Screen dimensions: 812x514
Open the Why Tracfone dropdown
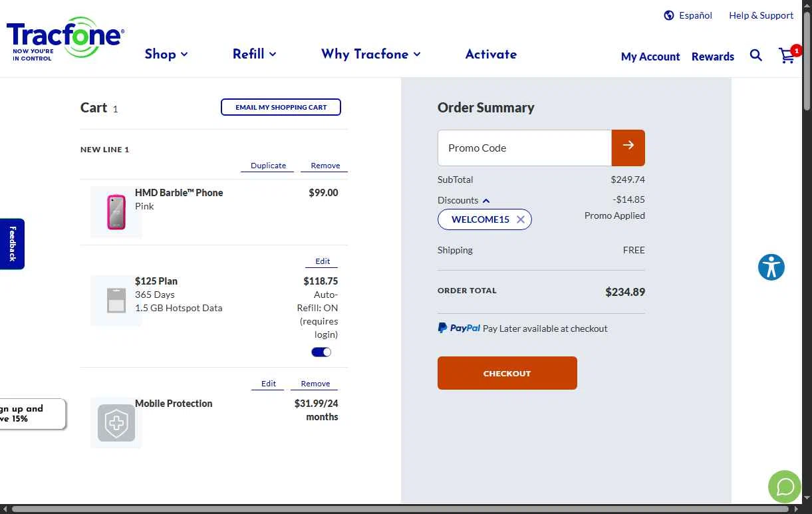pos(370,55)
